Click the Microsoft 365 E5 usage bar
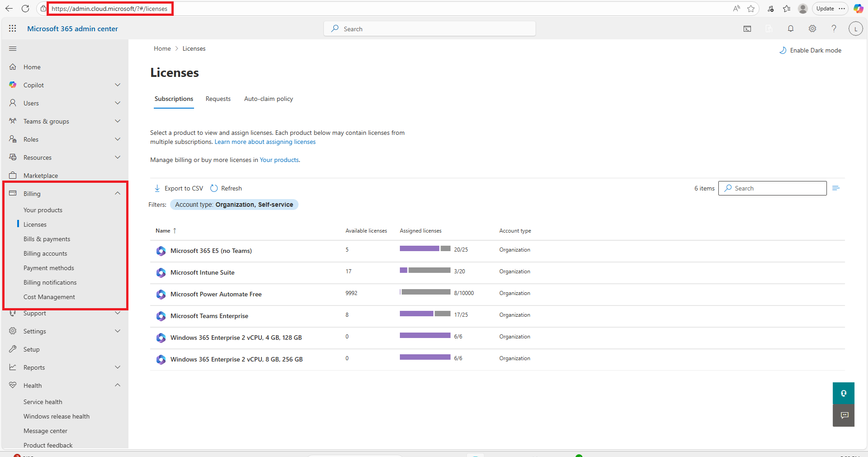 (x=425, y=248)
